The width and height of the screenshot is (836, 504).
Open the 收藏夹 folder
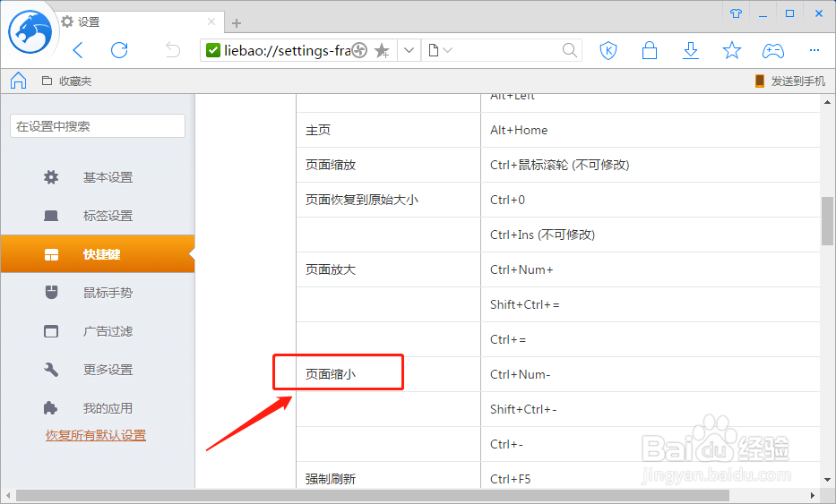click(66, 81)
